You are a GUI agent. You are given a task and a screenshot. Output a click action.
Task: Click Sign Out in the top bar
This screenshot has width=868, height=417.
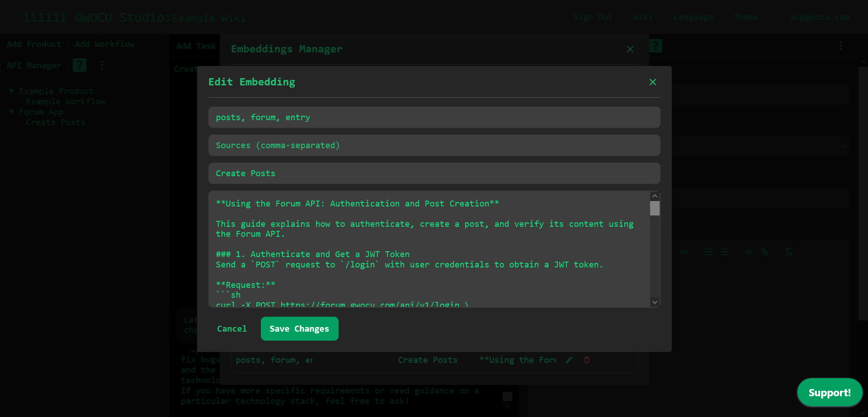pos(593,17)
